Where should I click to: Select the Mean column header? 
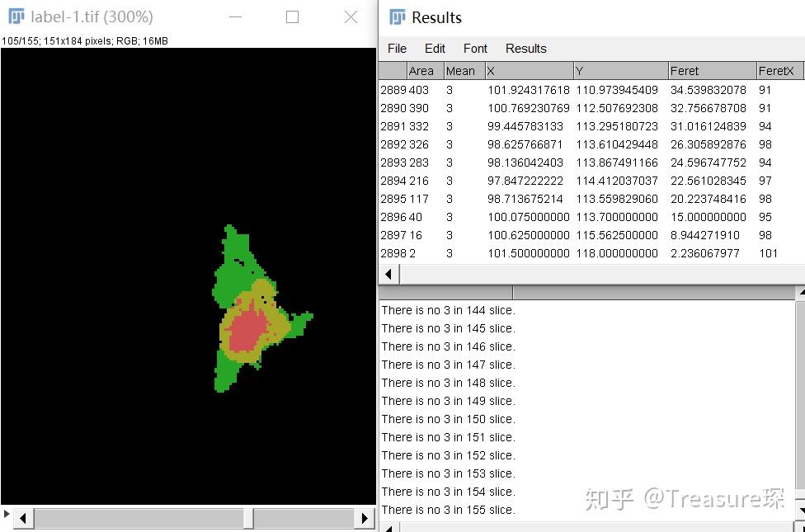click(x=461, y=70)
